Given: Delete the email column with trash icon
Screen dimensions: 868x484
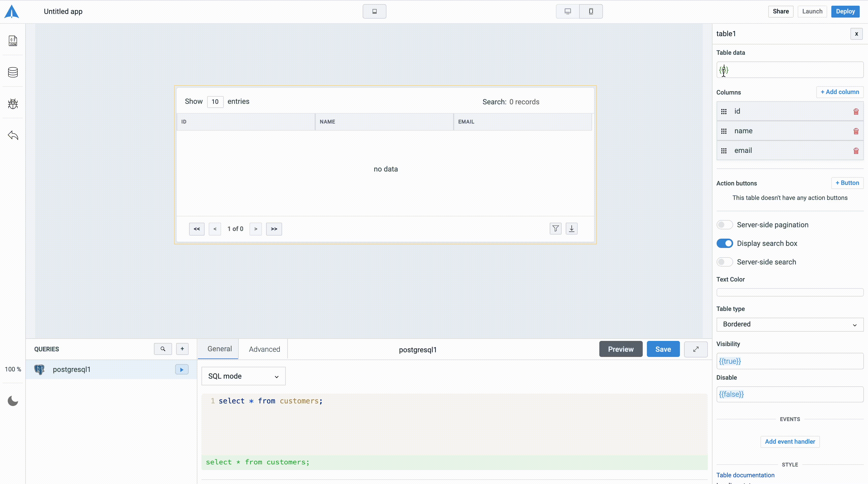Looking at the screenshot, I should tap(856, 151).
